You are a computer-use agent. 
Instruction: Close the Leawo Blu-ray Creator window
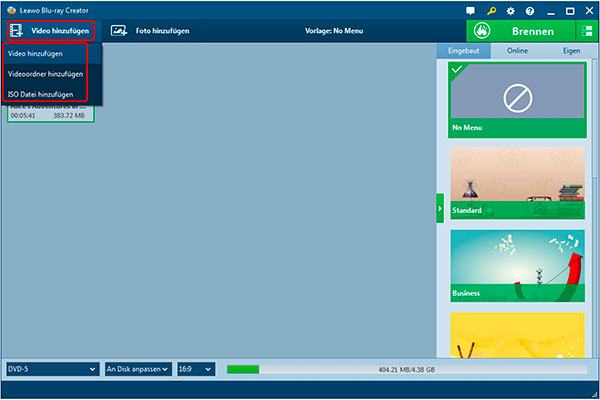589,11
